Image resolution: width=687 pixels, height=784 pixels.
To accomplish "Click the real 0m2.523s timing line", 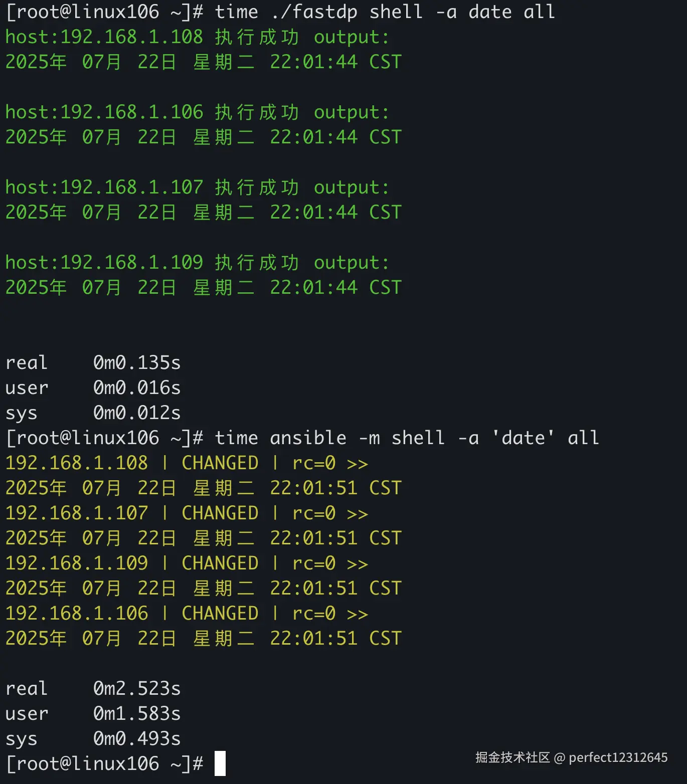I will click(93, 688).
